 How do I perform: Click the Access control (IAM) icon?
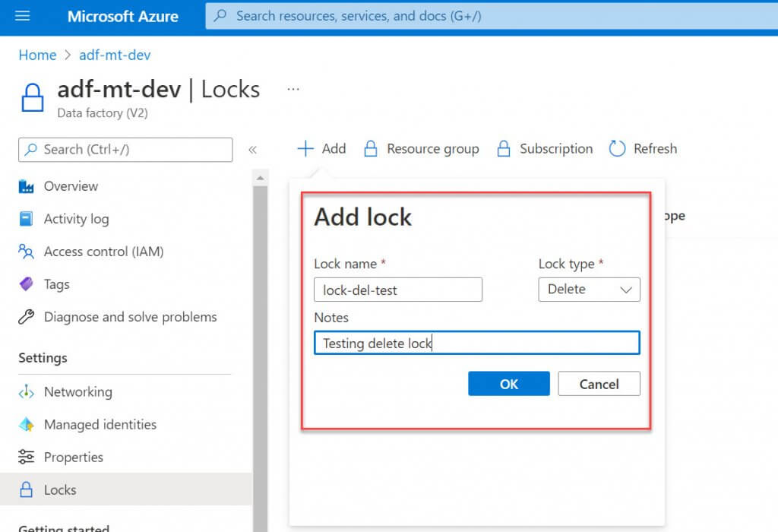[x=27, y=252]
